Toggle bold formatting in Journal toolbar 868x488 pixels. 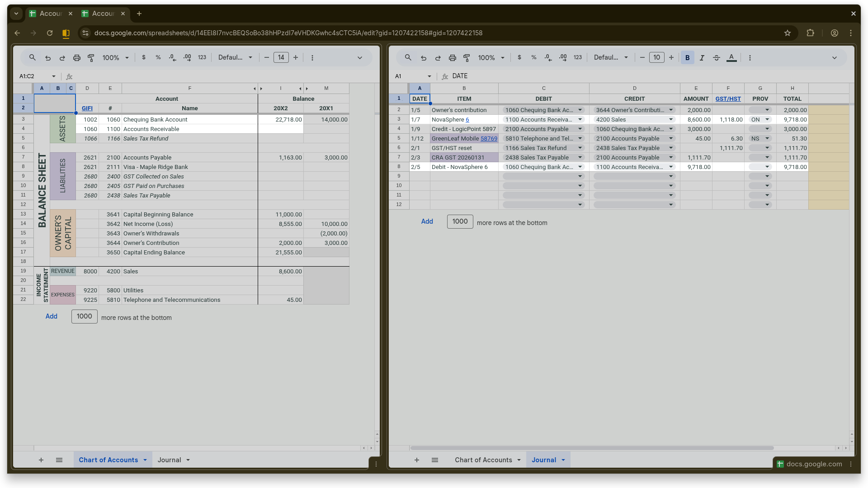click(x=687, y=58)
